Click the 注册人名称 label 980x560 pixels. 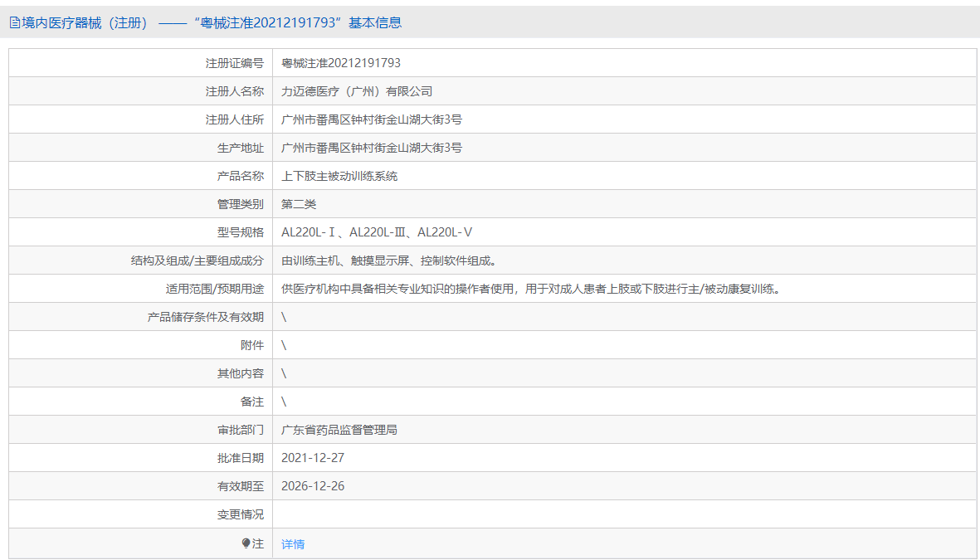[234, 91]
